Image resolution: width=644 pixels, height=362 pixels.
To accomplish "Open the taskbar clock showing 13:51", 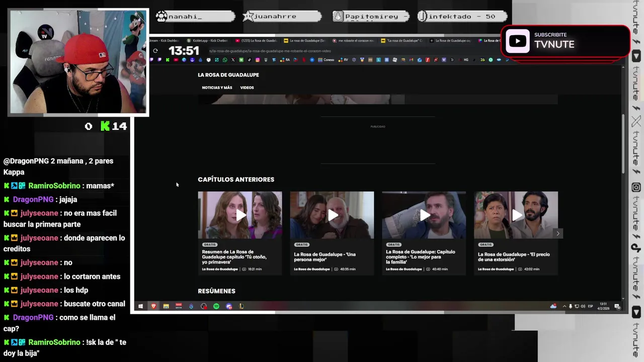I will pos(603,306).
